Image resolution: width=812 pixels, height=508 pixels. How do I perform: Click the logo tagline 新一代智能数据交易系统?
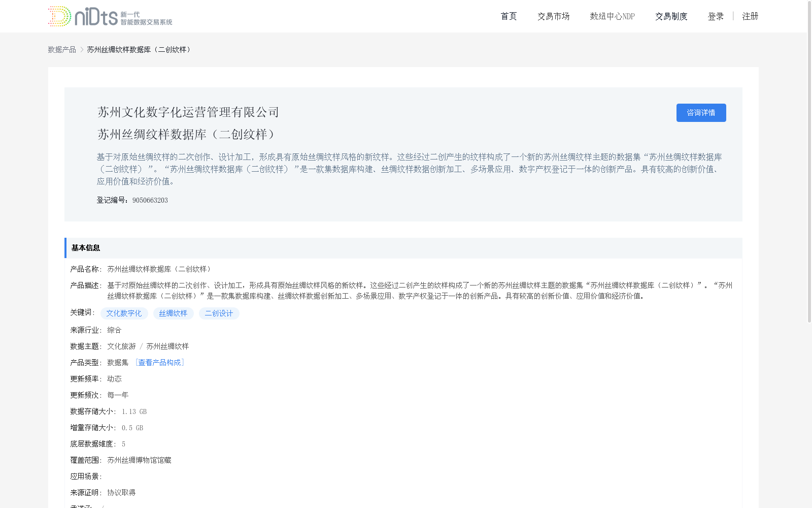[x=146, y=18]
